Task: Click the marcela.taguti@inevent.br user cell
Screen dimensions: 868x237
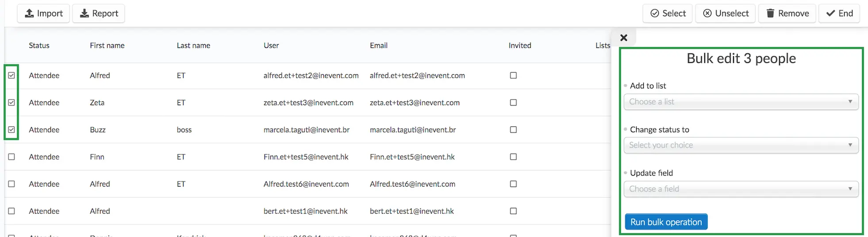Action: pos(307,130)
